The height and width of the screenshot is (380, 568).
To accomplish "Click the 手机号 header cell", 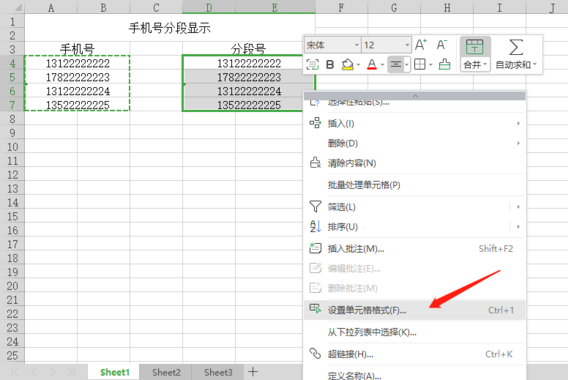I will tap(77, 49).
